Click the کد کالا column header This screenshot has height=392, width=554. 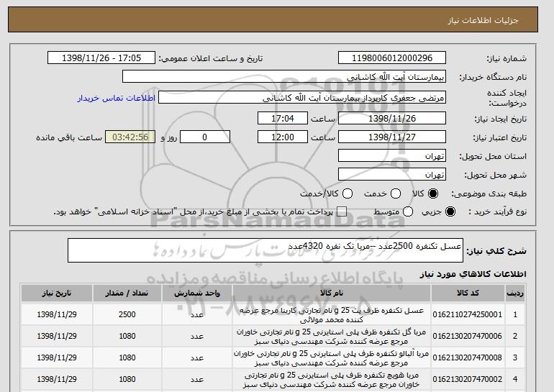pos(468,293)
